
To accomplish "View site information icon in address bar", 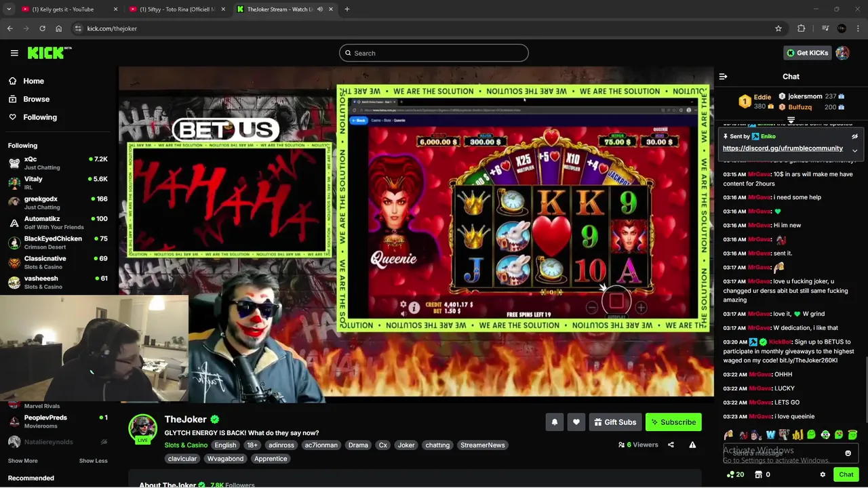I will [78, 28].
